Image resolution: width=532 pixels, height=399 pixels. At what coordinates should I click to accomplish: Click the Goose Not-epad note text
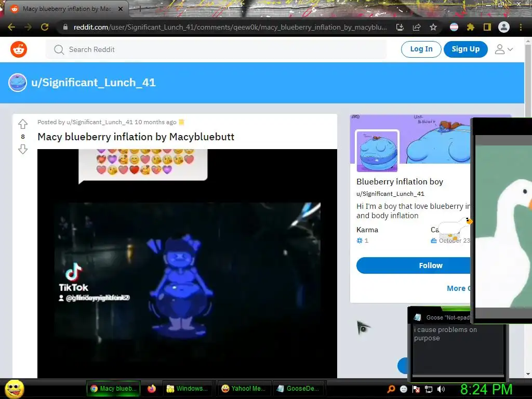(x=445, y=334)
